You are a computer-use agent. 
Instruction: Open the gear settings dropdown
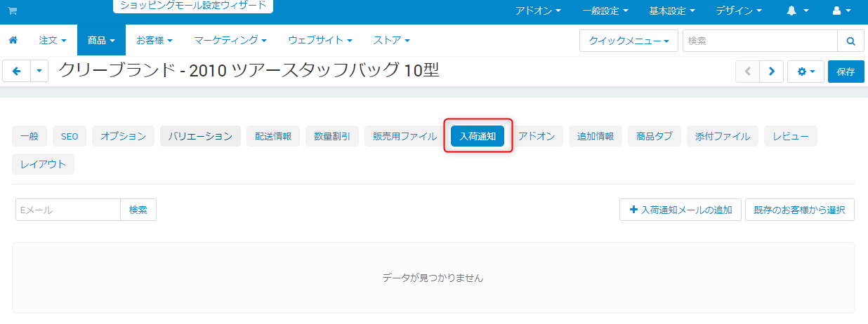tap(806, 71)
